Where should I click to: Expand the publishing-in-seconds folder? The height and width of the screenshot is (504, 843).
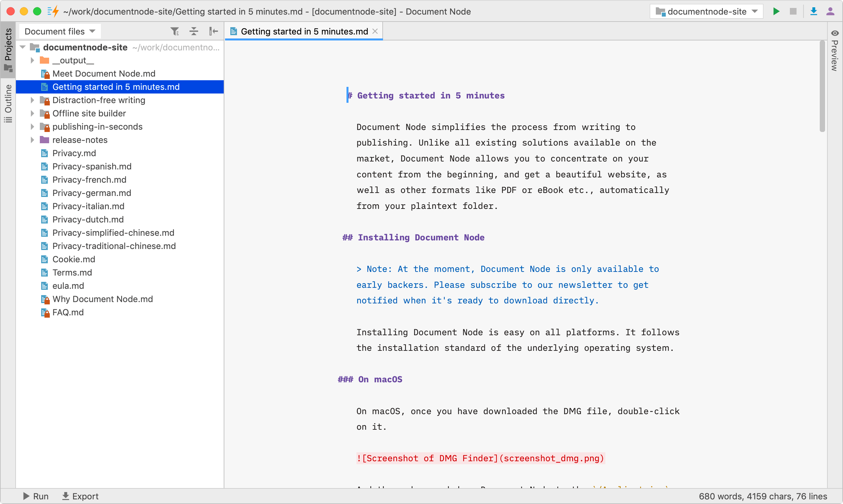[32, 127]
